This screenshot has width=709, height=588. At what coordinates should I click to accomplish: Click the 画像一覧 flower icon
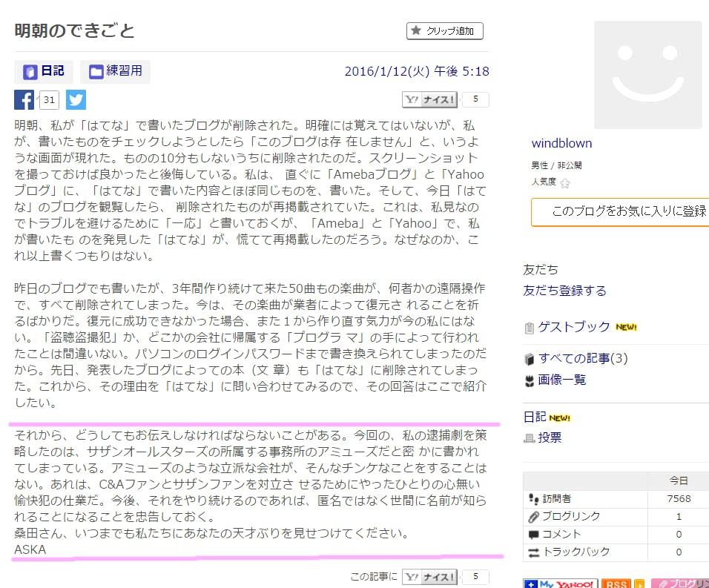tap(529, 381)
